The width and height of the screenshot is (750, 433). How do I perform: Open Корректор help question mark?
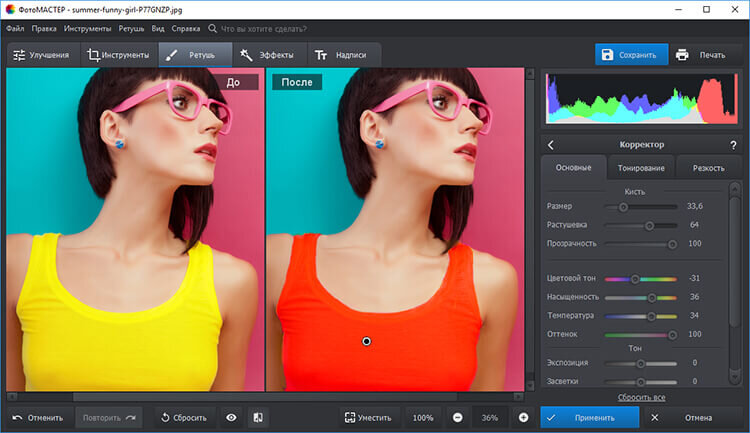733,145
